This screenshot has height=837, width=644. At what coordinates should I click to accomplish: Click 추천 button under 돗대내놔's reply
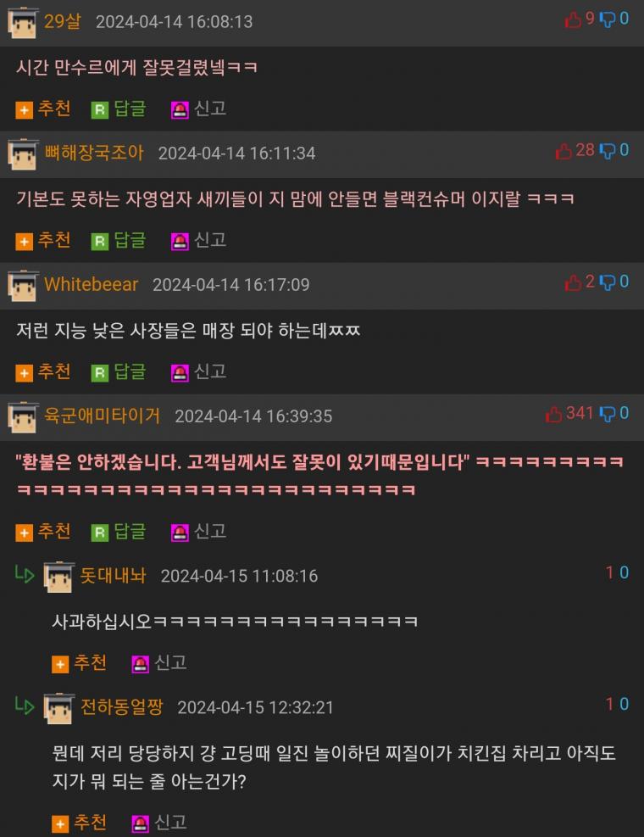coord(80,663)
